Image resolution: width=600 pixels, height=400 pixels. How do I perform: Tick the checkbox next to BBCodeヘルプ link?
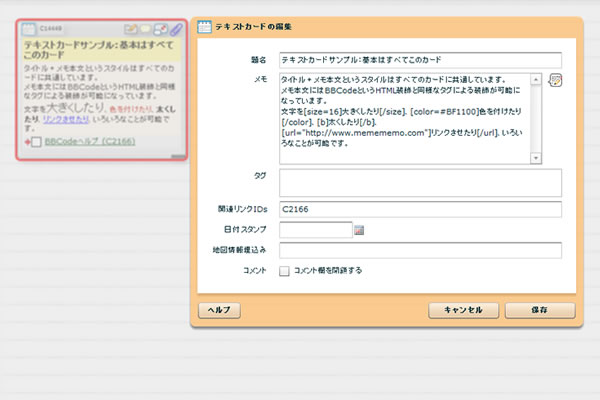[x=38, y=142]
